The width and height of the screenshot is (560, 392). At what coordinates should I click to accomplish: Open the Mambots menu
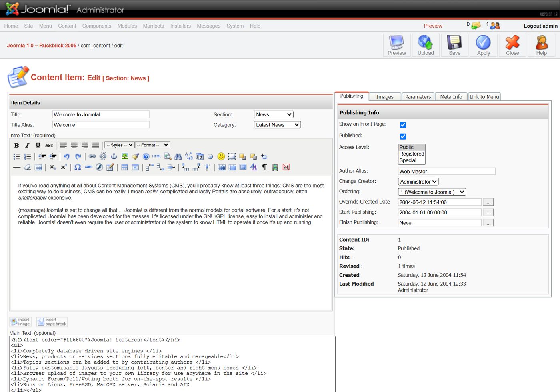tap(153, 26)
